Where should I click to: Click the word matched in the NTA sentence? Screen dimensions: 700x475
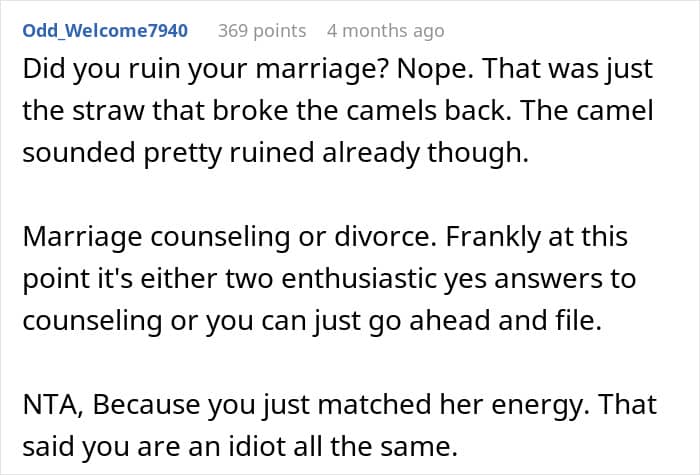click(374, 405)
